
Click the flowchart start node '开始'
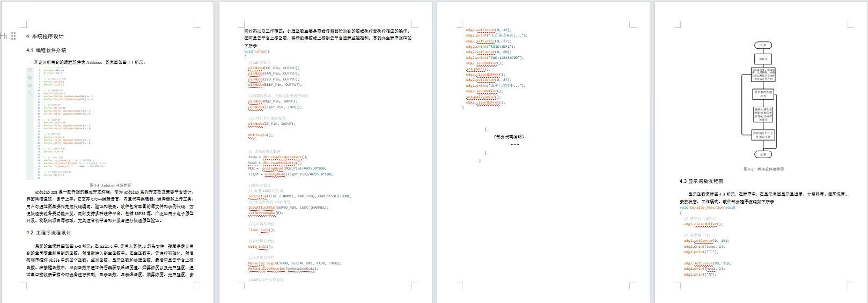click(x=763, y=45)
